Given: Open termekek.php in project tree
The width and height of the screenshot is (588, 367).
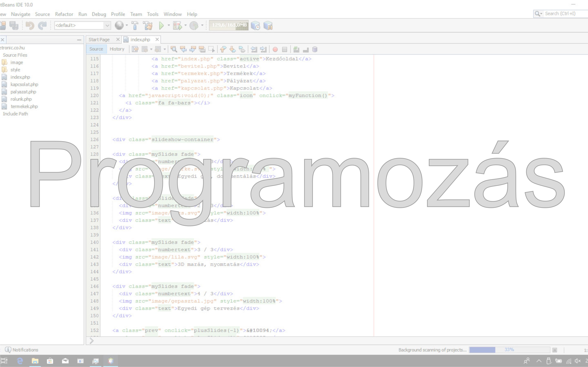Looking at the screenshot, I should click(24, 106).
